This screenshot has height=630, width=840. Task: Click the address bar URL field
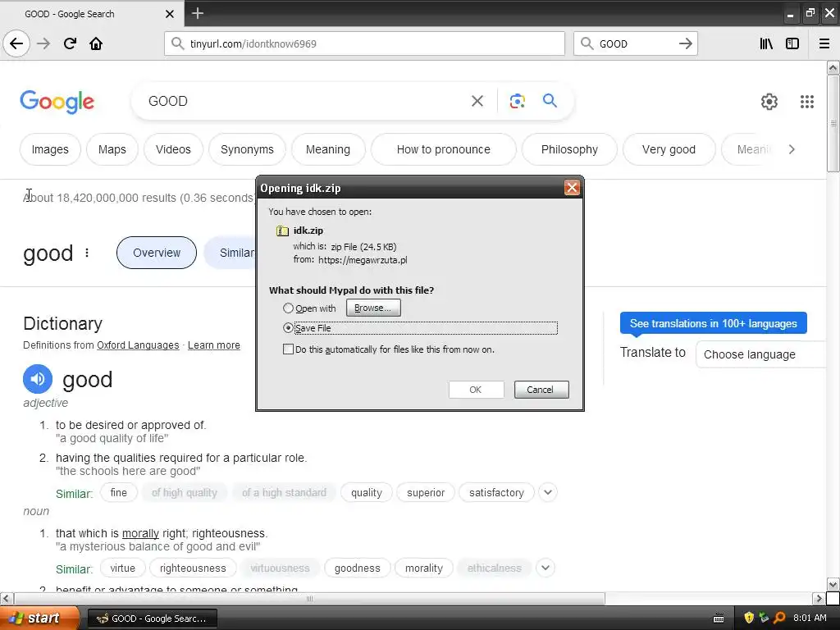(364, 43)
